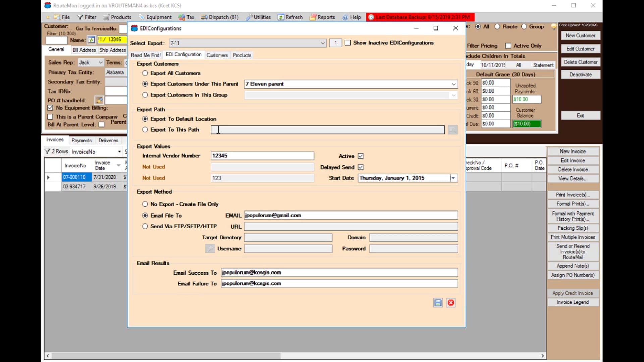Open the Reports toolbar item
The height and width of the screenshot is (362, 644).
[x=322, y=17]
